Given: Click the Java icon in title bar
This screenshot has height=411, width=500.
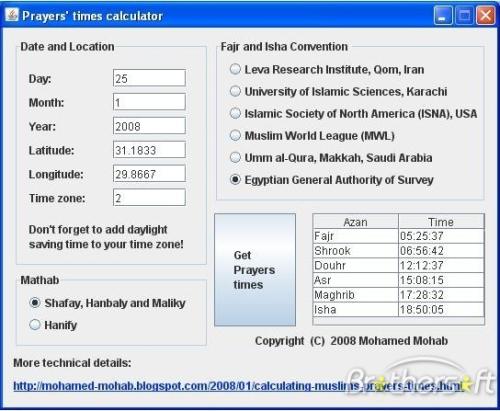Looking at the screenshot, I should tap(12, 15).
